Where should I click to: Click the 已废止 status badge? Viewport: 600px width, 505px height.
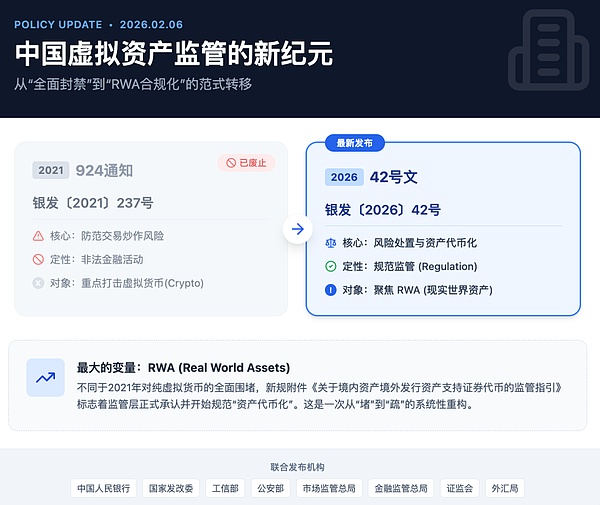pyautogui.click(x=246, y=162)
